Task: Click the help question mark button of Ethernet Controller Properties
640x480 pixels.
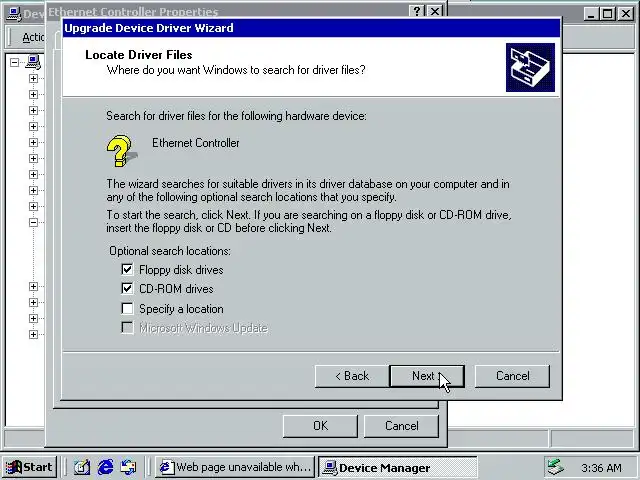Action: coord(418,11)
